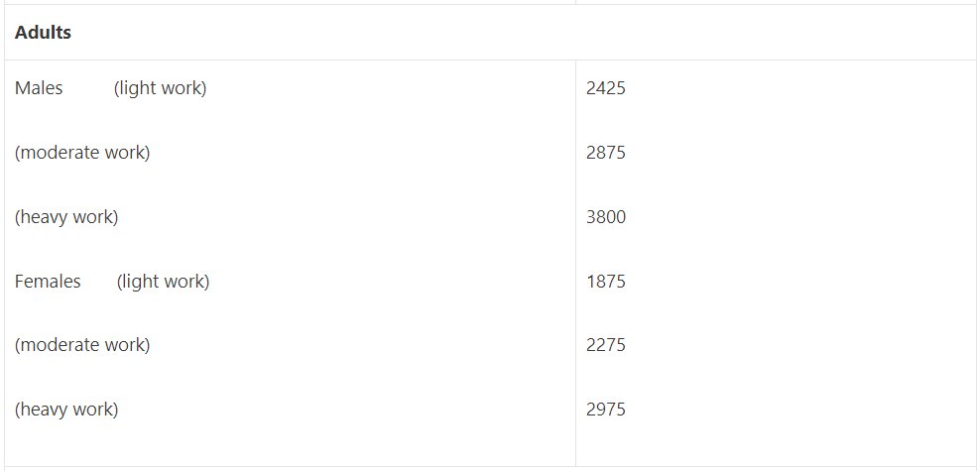
Task: Select the 2275 calorie value
Action: click(x=606, y=345)
